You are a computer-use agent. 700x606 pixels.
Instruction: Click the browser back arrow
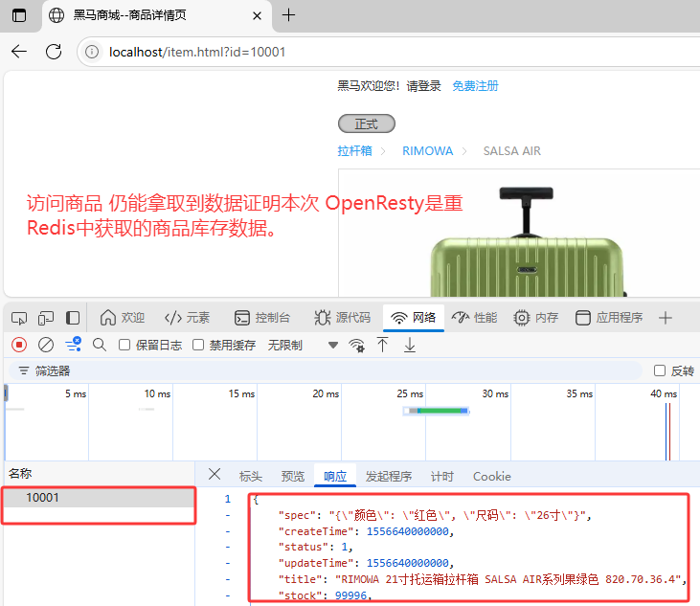19,52
